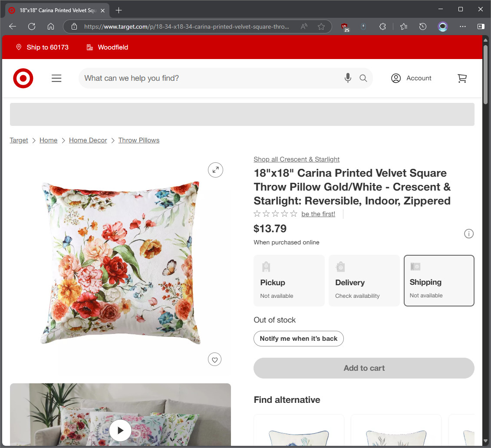Change the Woodfield store
This screenshot has height=448, width=491.
point(107,47)
